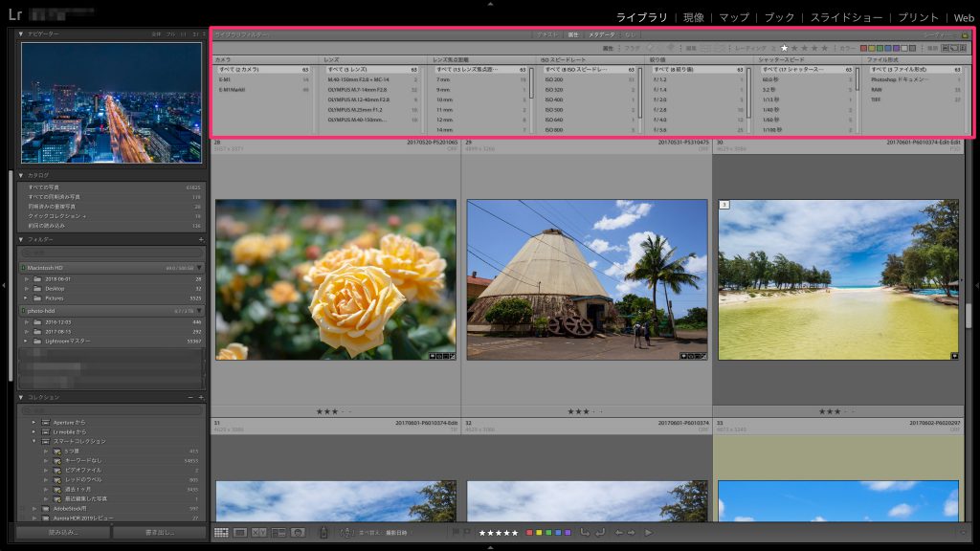
Task: Click the lock icon on filter bar
Action: (965, 35)
